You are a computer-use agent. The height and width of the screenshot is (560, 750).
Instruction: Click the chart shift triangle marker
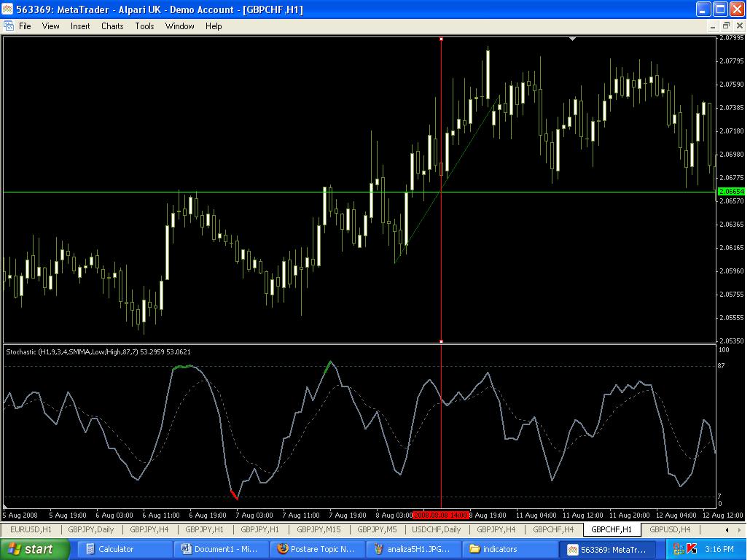coord(572,38)
